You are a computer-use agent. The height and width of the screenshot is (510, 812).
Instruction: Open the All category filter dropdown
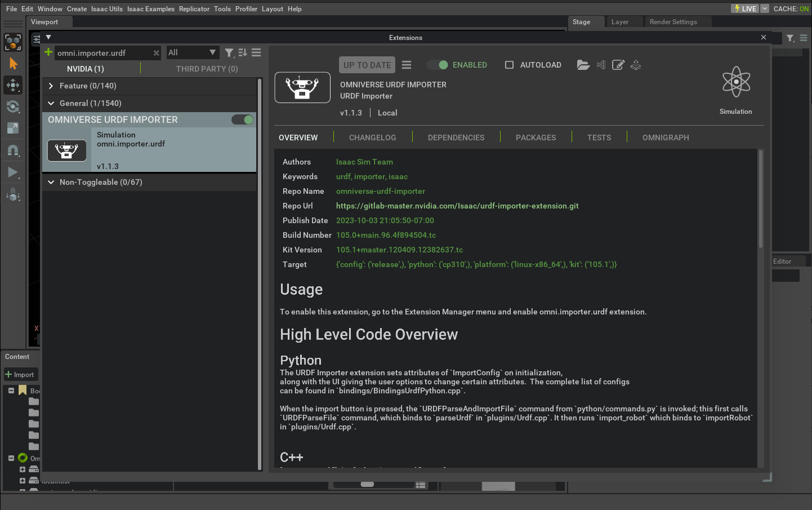click(192, 52)
